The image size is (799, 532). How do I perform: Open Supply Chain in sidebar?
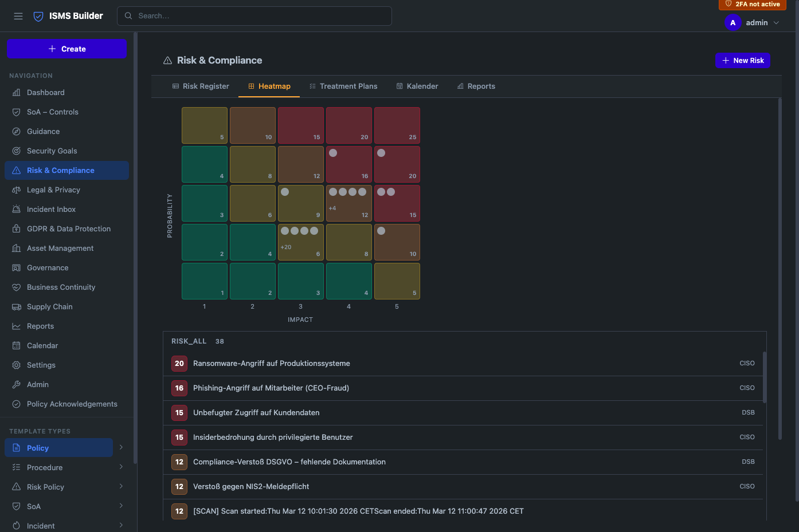(x=66, y=306)
